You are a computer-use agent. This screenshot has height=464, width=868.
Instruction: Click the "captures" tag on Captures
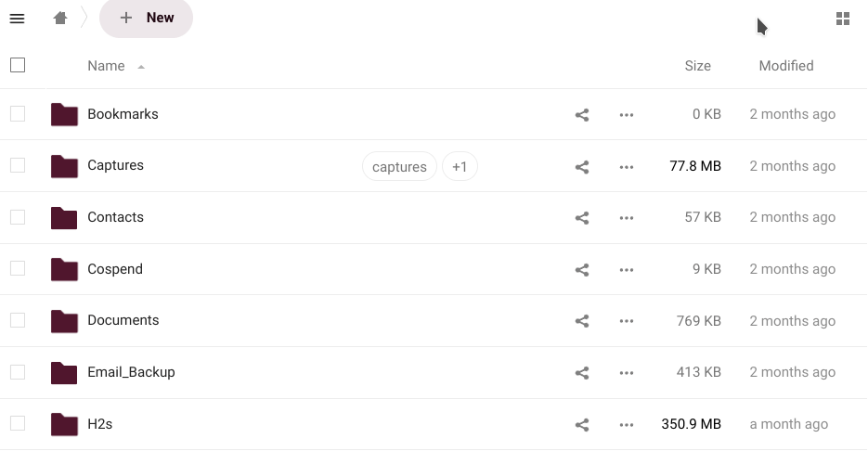point(399,167)
